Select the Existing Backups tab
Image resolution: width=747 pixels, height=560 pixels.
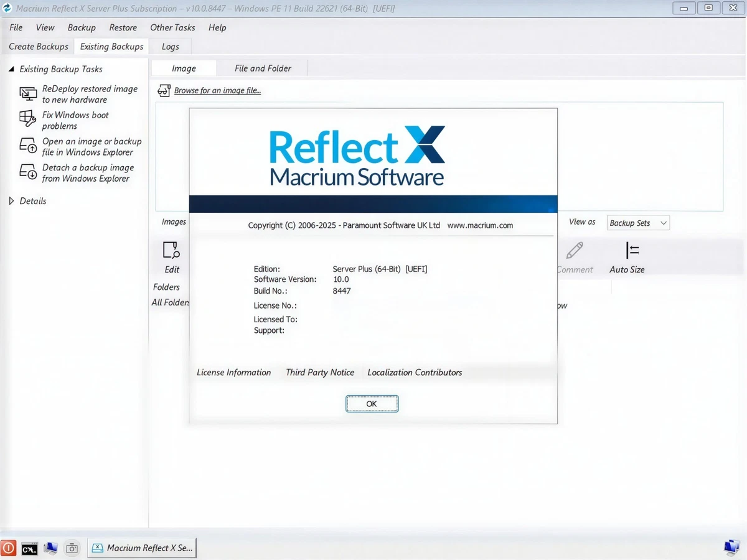112,47
